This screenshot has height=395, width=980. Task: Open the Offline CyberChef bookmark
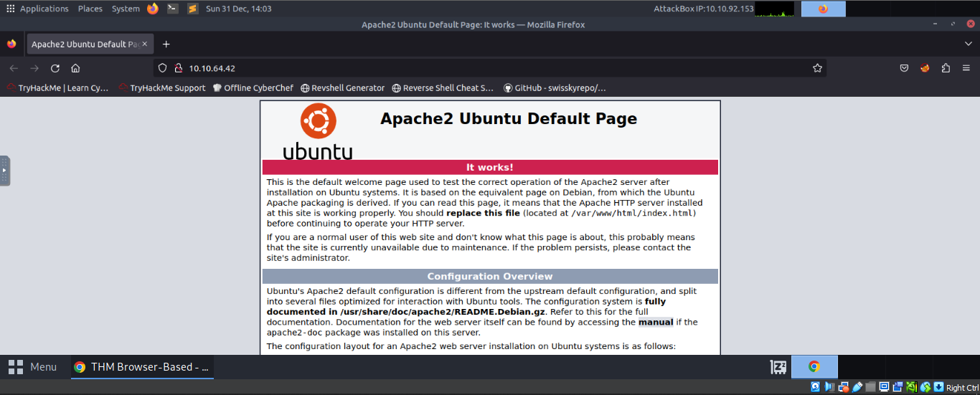pos(253,88)
